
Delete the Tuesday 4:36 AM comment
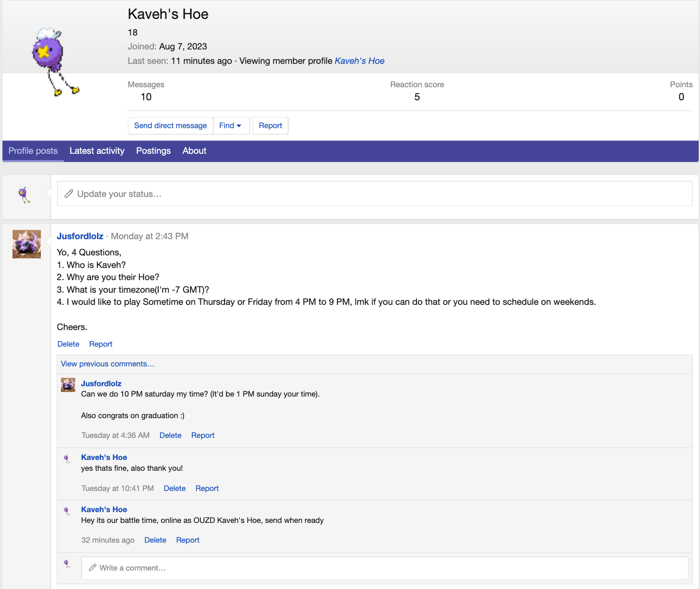(x=170, y=435)
